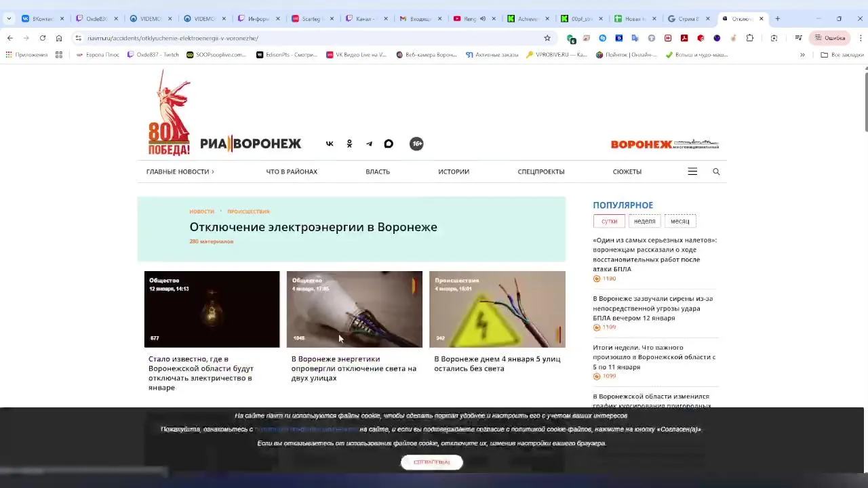Open the tab search dropdown arrow
The image size is (868, 488).
pyautogui.click(x=9, y=19)
